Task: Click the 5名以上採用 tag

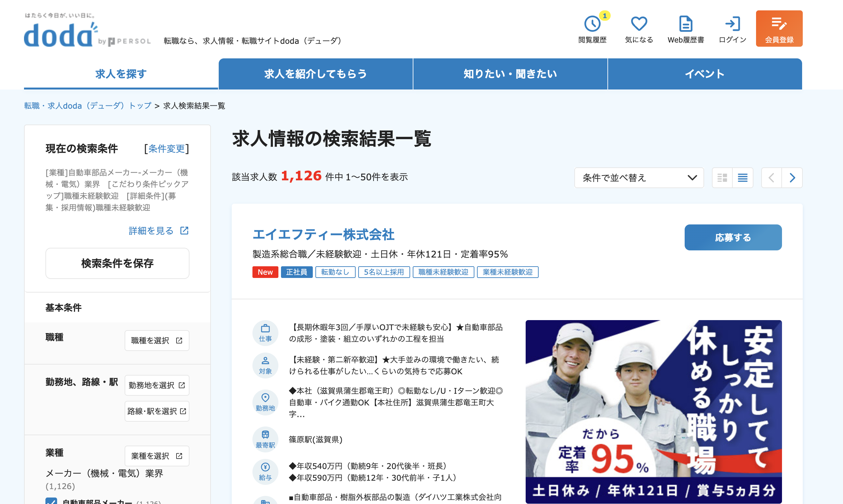Action: click(x=384, y=272)
